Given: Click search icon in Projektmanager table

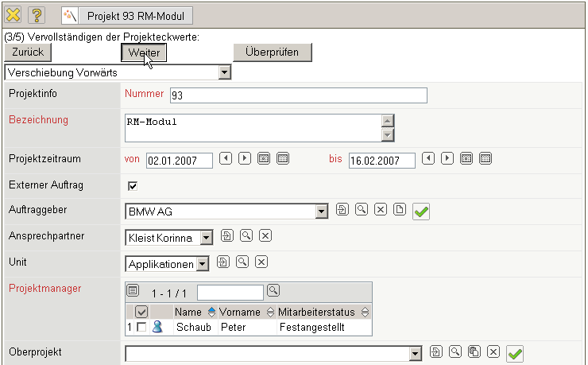Looking at the screenshot, I should pyautogui.click(x=273, y=290).
